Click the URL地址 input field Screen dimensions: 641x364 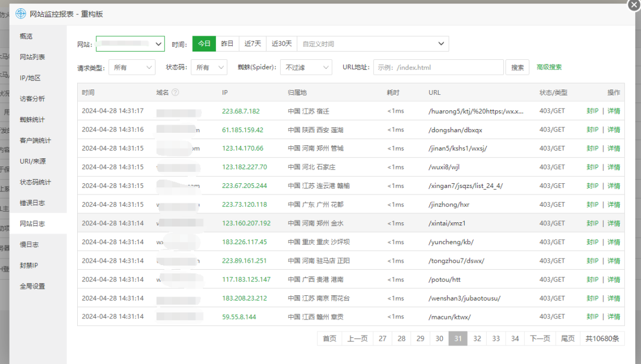click(x=438, y=68)
